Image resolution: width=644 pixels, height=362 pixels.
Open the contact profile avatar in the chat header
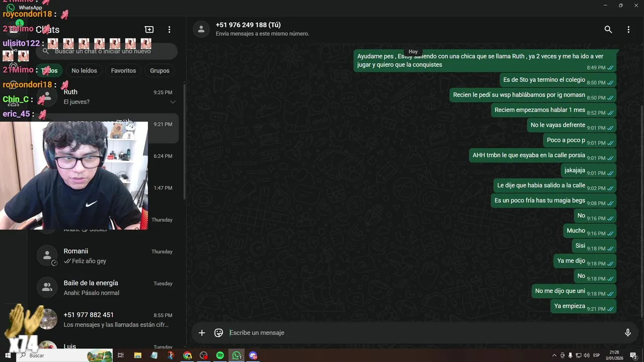pyautogui.click(x=201, y=29)
